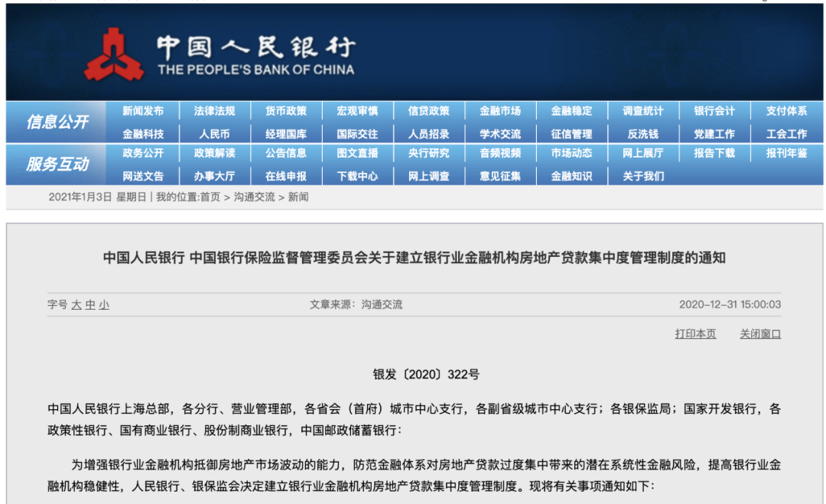The image size is (826, 504).
Task: Open the 金融市场 section
Action: pos(499,110)
